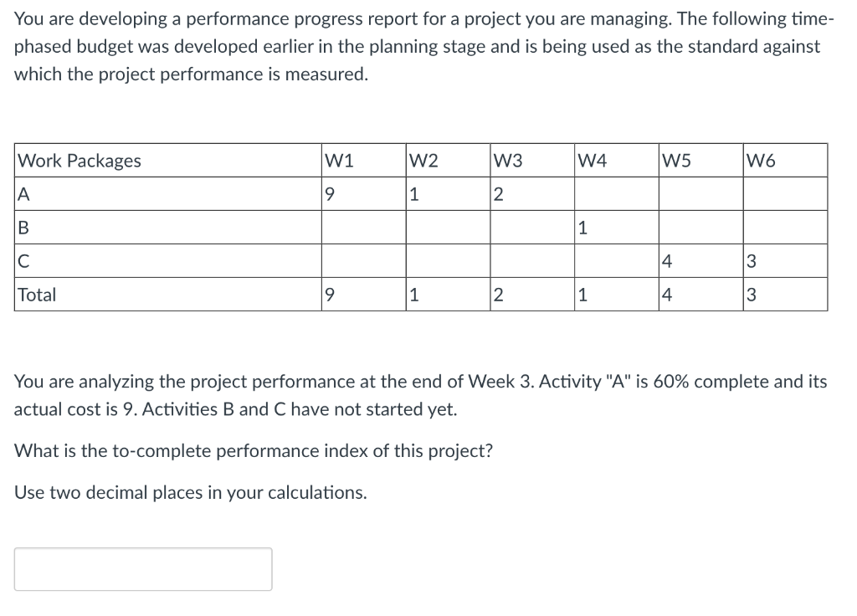Click the W2 column header

tap(423, 161)
